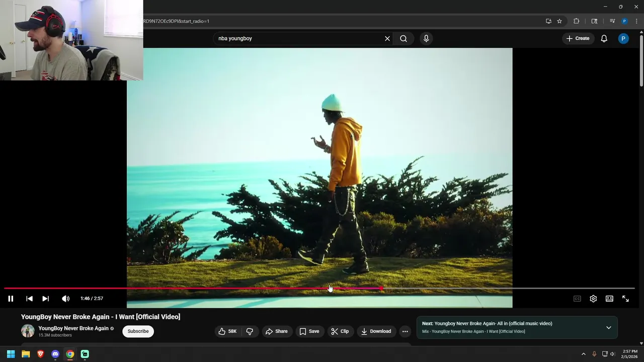
Task: Open Chrome media controls icon
Action: coord(612,21)
